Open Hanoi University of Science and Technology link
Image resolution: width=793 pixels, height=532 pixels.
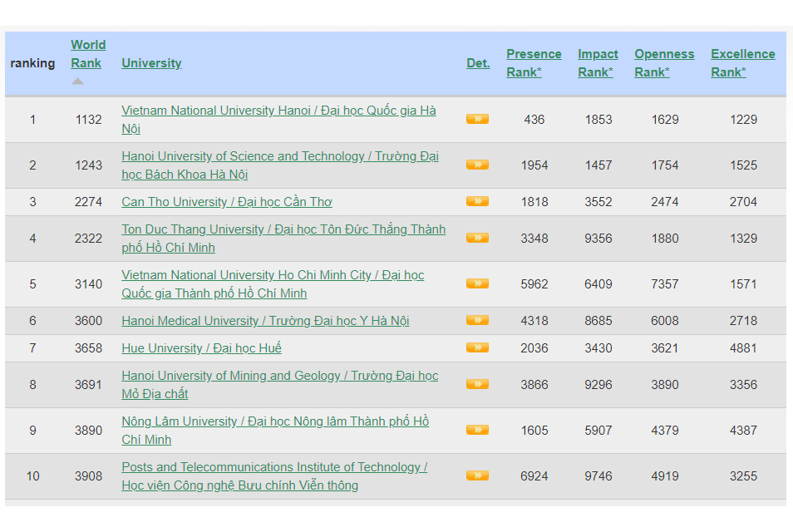(x=279, y=156)
